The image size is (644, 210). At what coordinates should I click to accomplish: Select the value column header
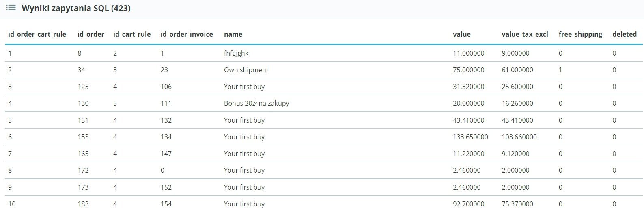[x=462, y=34]
